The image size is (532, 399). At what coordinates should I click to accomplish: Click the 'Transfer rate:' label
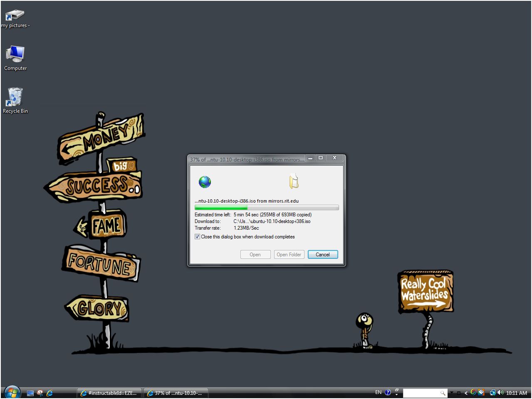tap(208, 228)
